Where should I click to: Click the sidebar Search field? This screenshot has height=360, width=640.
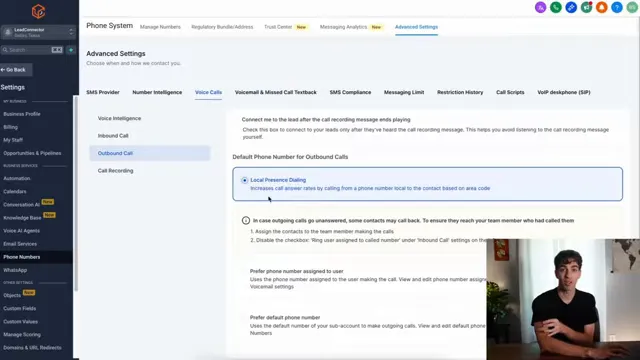(32, 50)
